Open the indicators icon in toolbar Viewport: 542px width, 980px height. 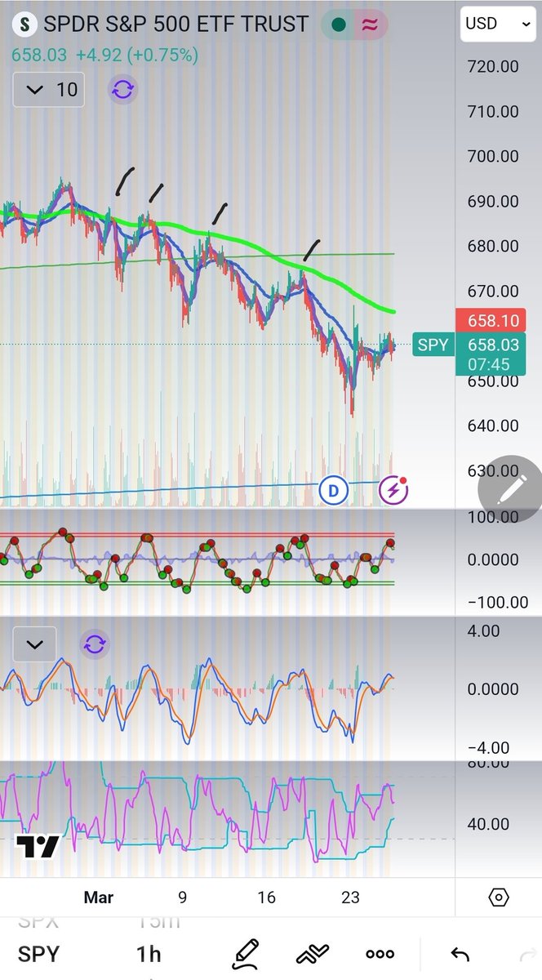(312, 953)
